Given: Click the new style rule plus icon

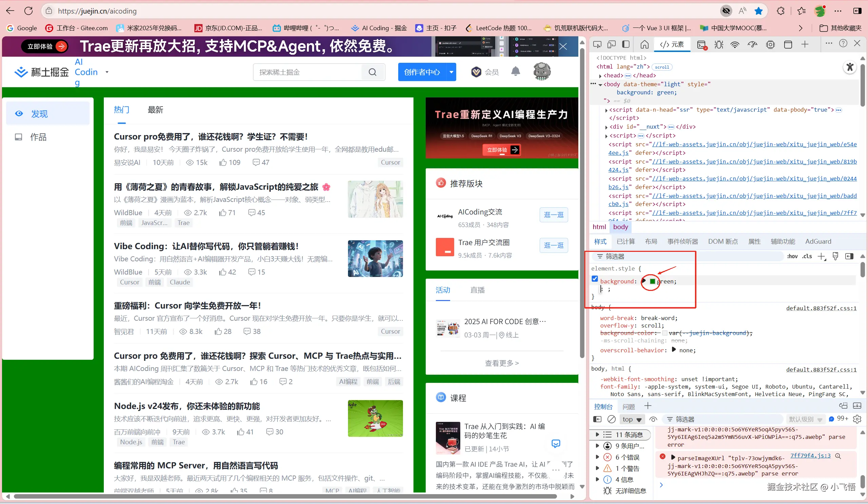Looking at the screenshot, I should point(822,256).
